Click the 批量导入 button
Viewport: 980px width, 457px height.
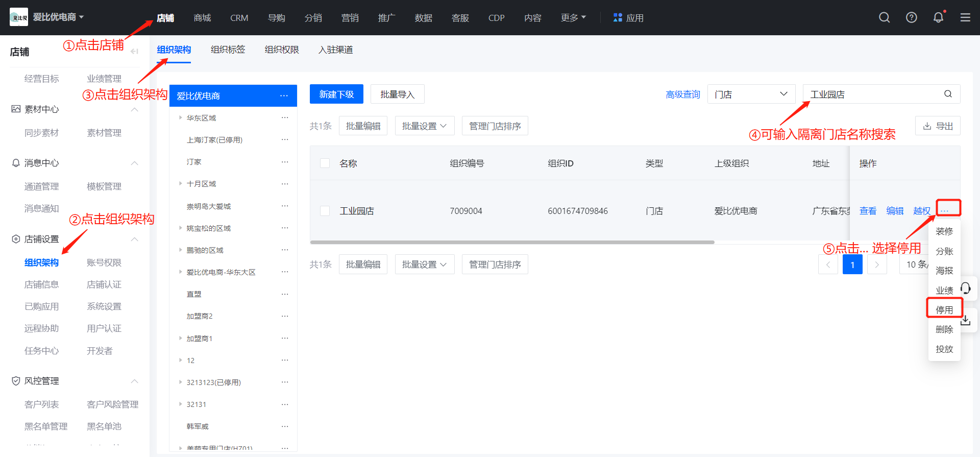[x=398, y=94]
